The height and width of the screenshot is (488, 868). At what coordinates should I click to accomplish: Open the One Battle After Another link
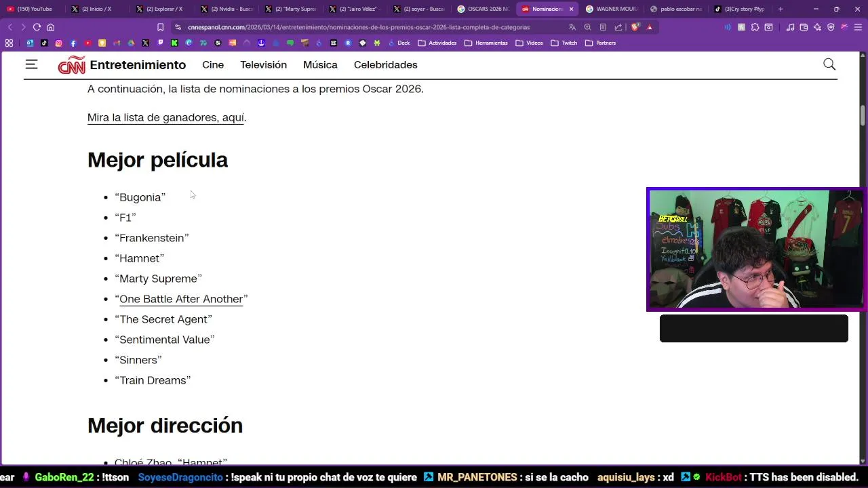(181, 299)
